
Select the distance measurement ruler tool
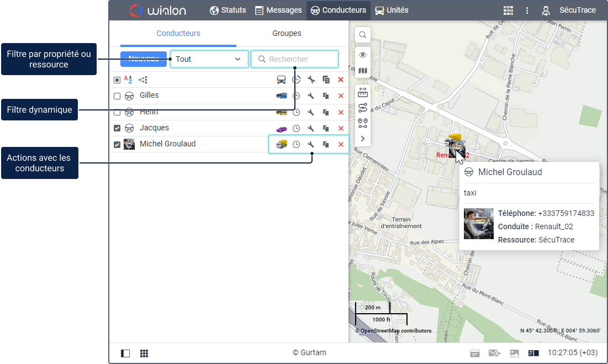tap(363, 92)
